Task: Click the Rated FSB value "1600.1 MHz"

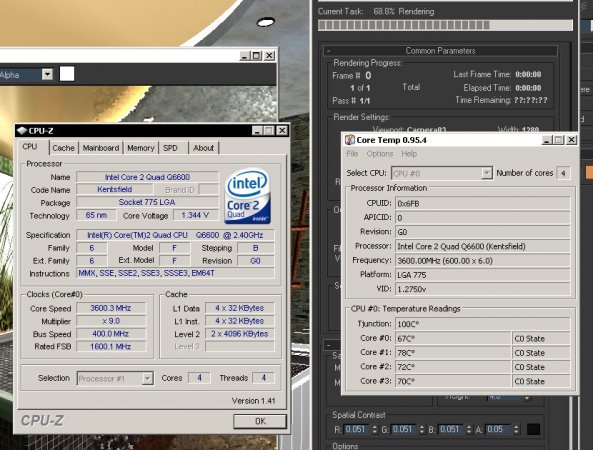Action: pos(111,346)
